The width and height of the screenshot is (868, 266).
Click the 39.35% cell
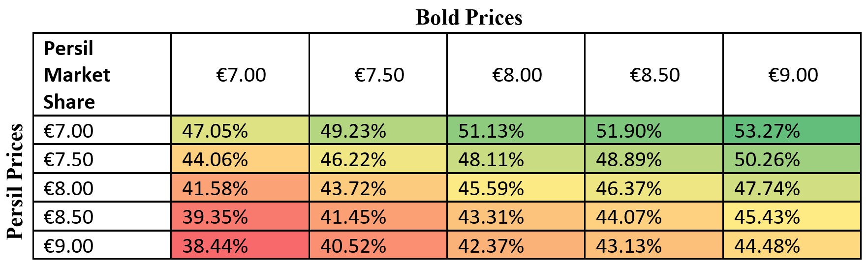point(241,217)
